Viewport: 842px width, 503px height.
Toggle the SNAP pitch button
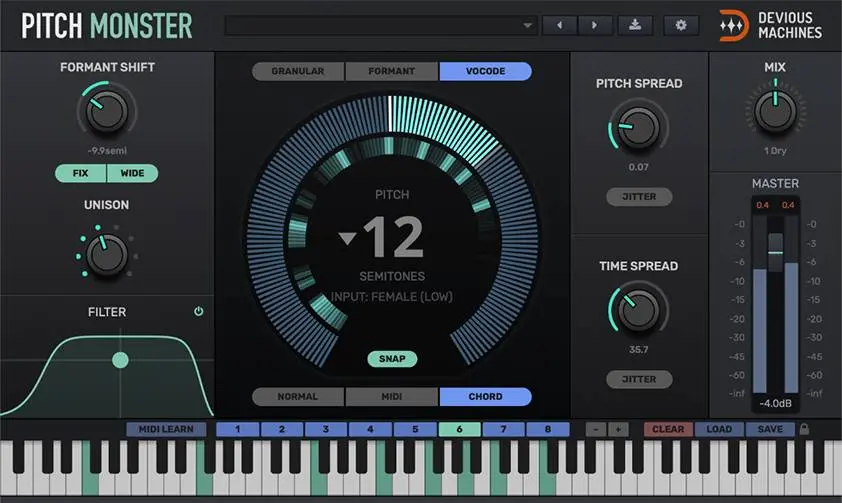coord(392,359)
